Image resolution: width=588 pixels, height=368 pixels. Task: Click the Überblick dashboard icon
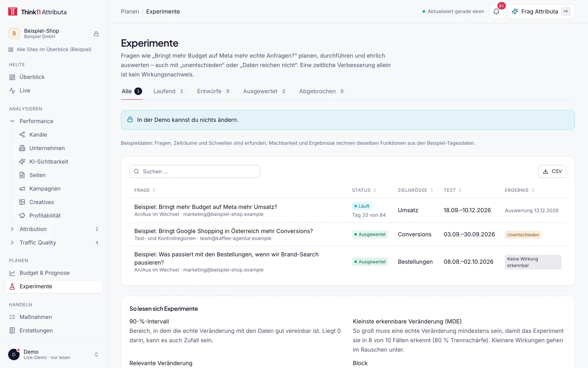(12, 77)
